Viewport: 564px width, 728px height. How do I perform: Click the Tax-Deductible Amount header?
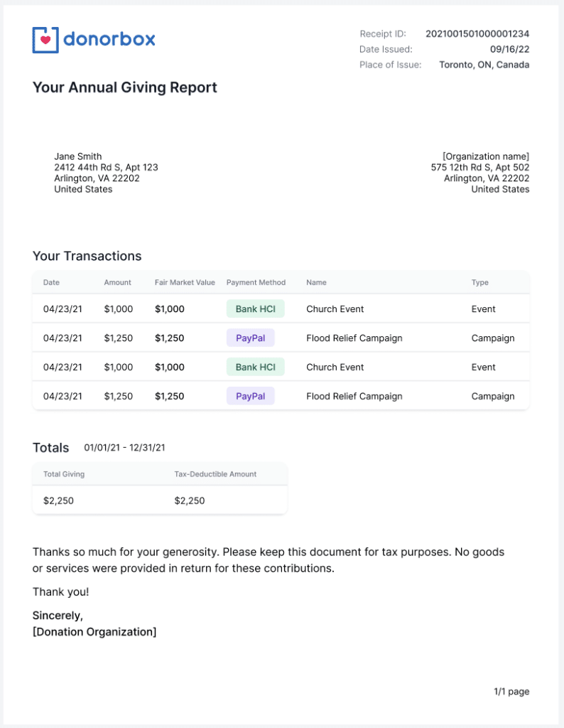215,474
